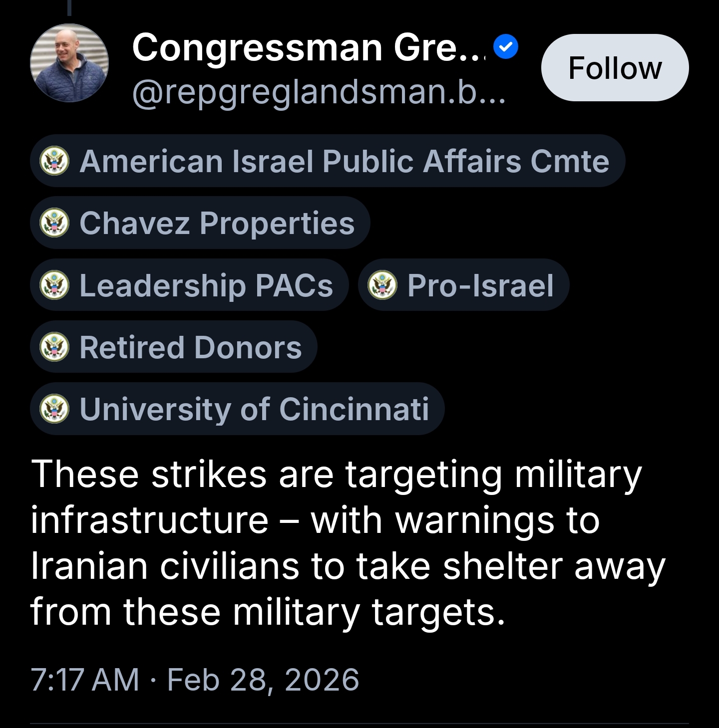Open the Congressman's profile picture

click(69, 63)
